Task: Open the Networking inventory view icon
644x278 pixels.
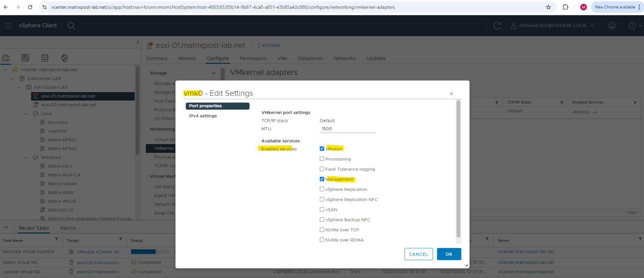Action: [64, 58]
